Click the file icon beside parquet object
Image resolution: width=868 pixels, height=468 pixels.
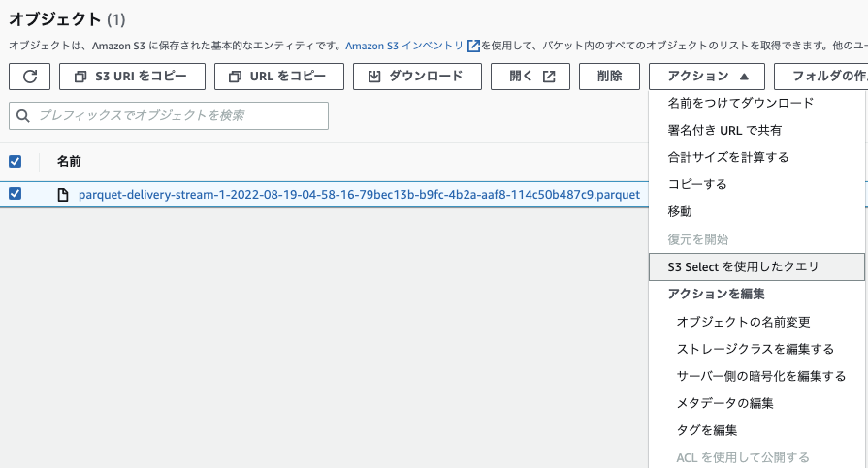click(x=63, y=195)
